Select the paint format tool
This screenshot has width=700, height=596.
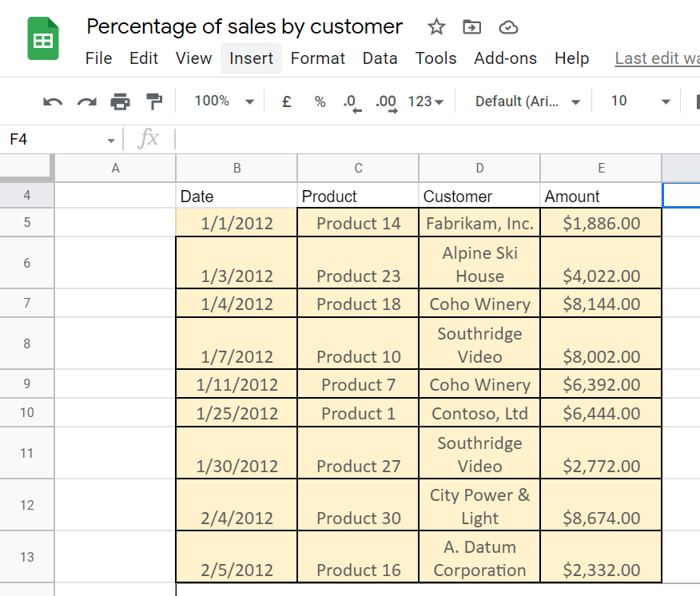tap(153, 101)
